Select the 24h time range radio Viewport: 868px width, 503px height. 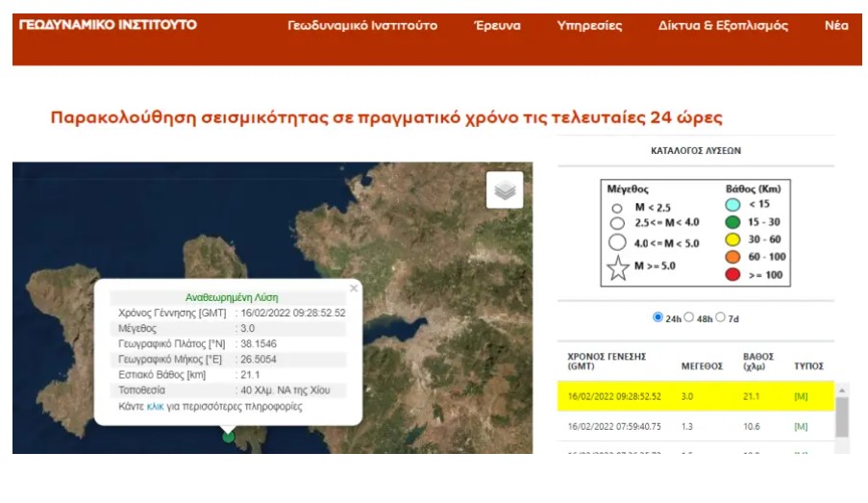tap(658, 317)
